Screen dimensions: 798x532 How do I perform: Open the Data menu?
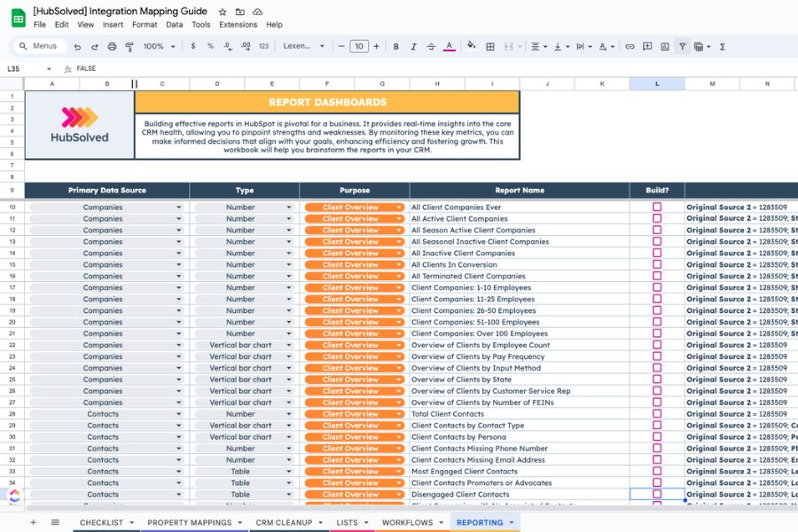coord(174,25)
